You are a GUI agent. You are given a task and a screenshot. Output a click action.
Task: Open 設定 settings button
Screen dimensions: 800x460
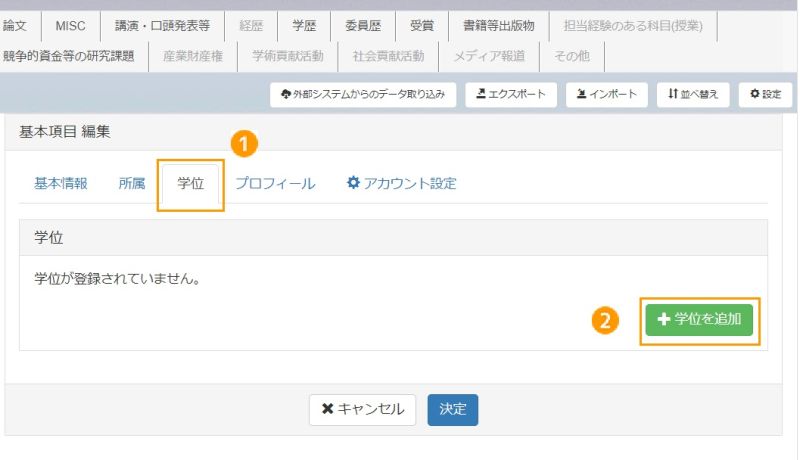pyautogui.click(x=765, y=94)
